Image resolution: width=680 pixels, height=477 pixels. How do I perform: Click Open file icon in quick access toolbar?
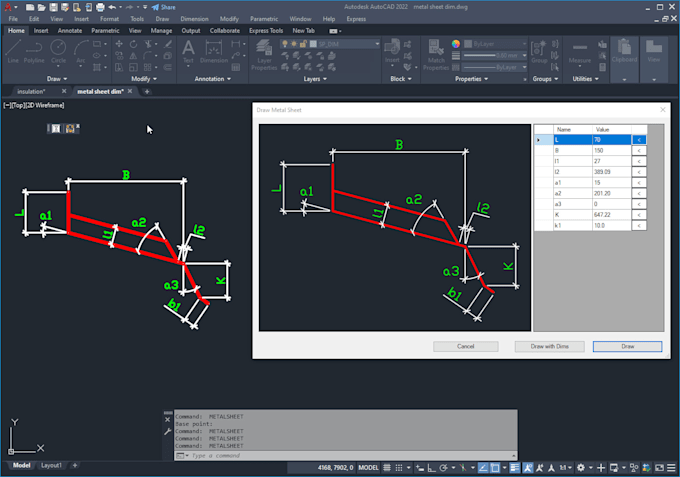[x=41, y=7]
